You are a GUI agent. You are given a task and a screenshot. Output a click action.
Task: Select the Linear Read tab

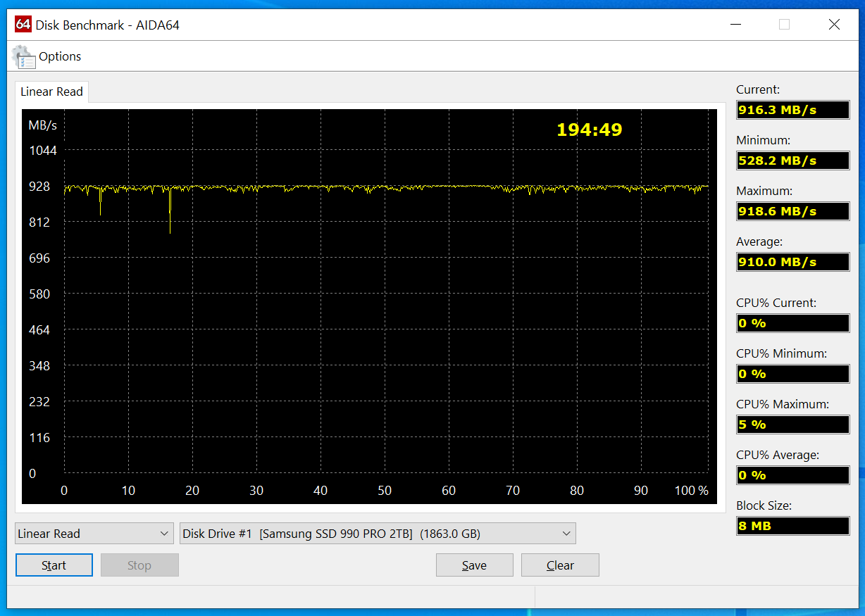coord(51,92)
